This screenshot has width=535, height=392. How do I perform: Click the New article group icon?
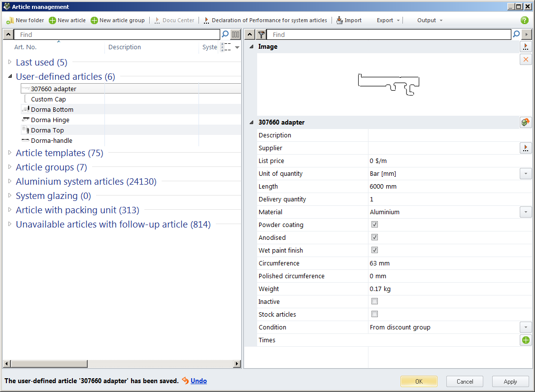click(94, 21)
